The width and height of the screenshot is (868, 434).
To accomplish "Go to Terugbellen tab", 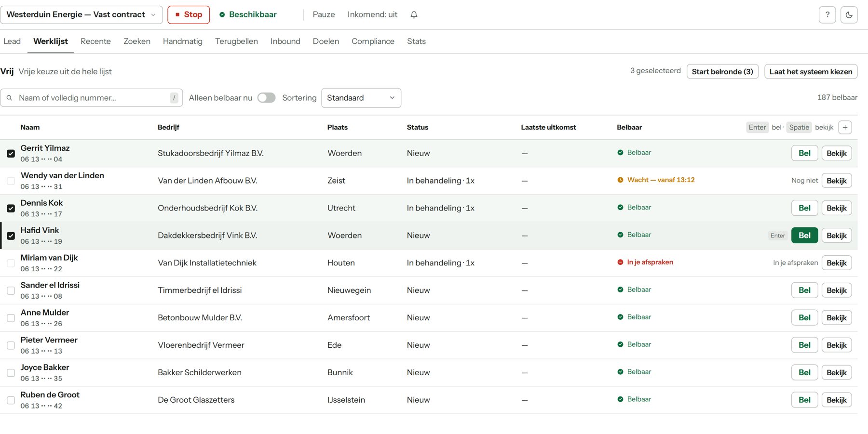I will [236, 41].
